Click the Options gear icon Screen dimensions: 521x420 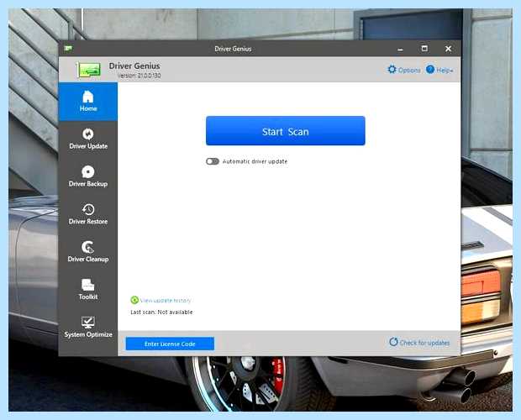tap(392, 69)
